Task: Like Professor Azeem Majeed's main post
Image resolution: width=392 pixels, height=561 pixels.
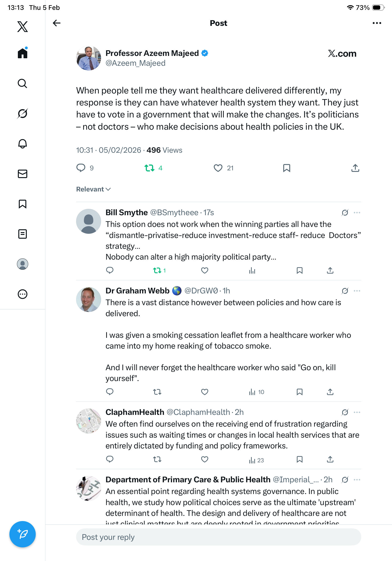Action: (218, 168)
